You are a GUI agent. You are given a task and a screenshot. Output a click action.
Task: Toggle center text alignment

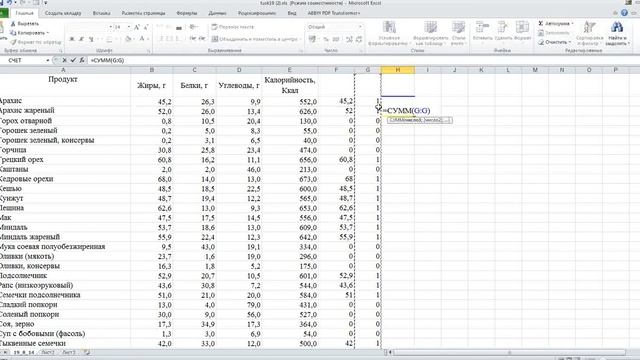169,39
